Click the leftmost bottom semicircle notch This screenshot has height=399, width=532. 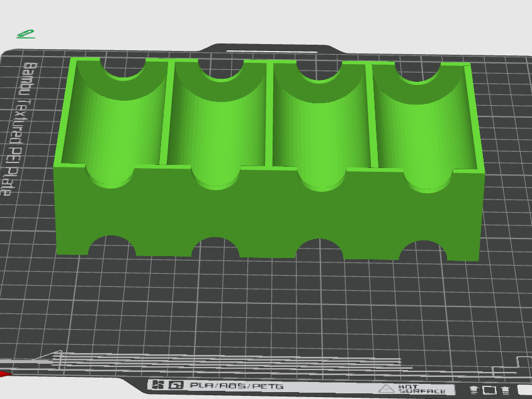click(111, 245)
